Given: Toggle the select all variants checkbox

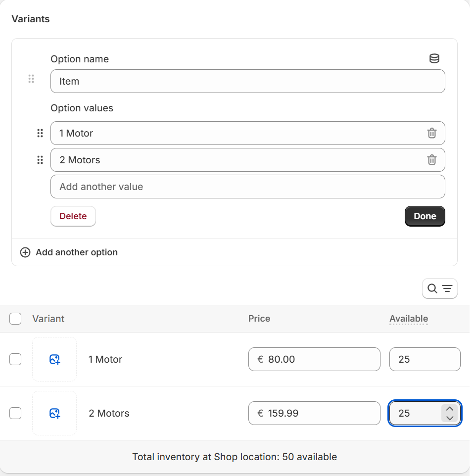Looking at the screenshot, I should click(15, 319).
